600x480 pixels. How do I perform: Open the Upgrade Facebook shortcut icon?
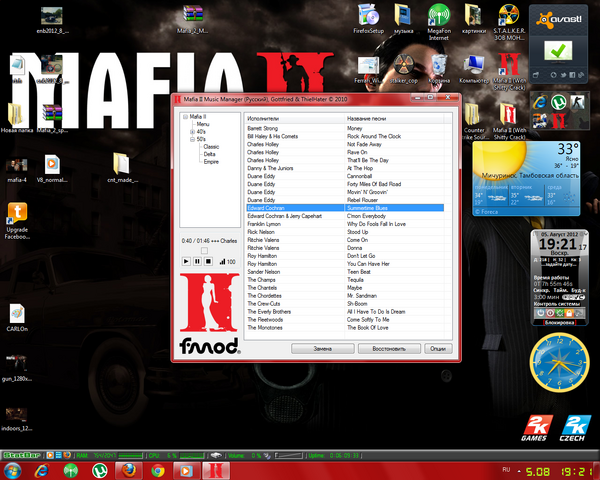point(17,220)
